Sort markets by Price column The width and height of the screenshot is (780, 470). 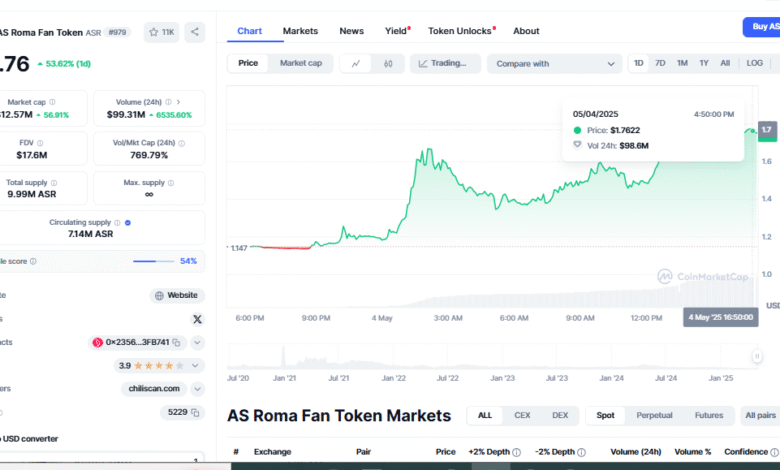click(x=445, y=452)
